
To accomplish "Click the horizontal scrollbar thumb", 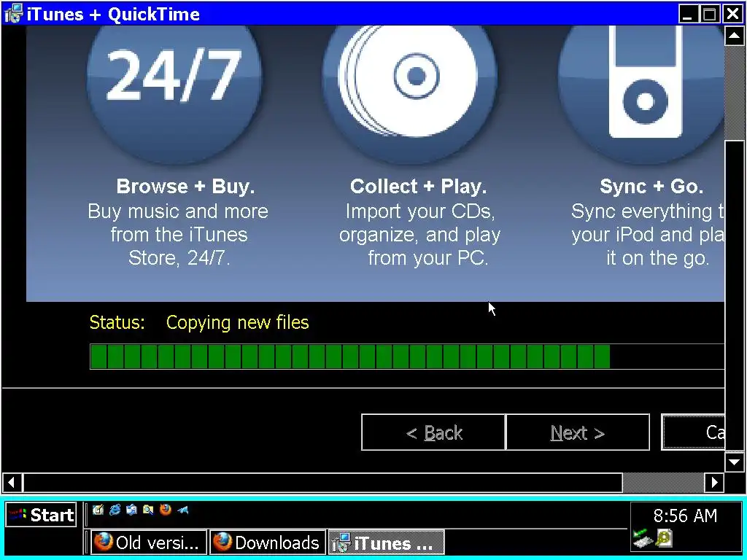I will 322,483.
